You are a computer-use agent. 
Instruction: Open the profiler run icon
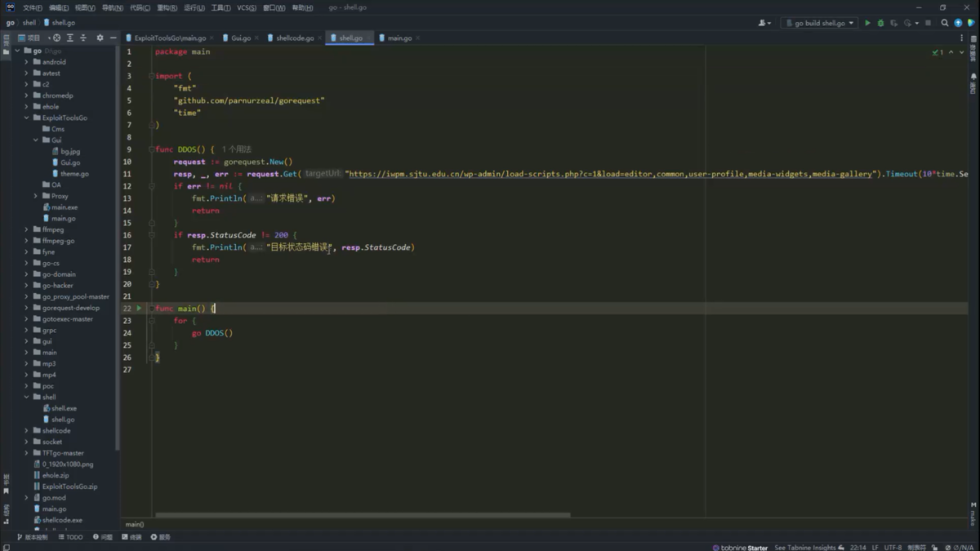(x=907, y=23)
